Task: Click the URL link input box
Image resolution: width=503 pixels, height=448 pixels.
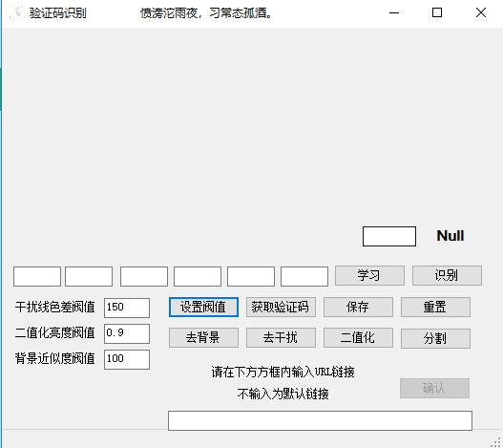Action: [x=320, y=420]
